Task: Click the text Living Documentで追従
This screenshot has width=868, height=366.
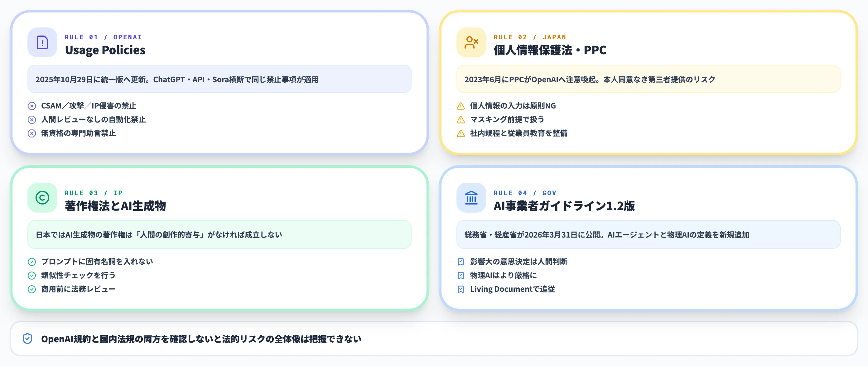Action: click(x=512, y=289)
